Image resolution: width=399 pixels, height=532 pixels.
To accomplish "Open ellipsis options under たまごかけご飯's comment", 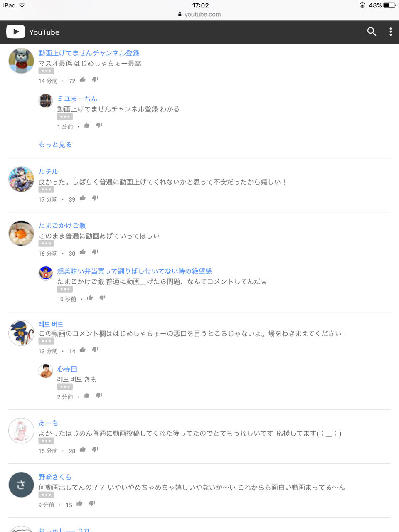I will tap(46, 244).
